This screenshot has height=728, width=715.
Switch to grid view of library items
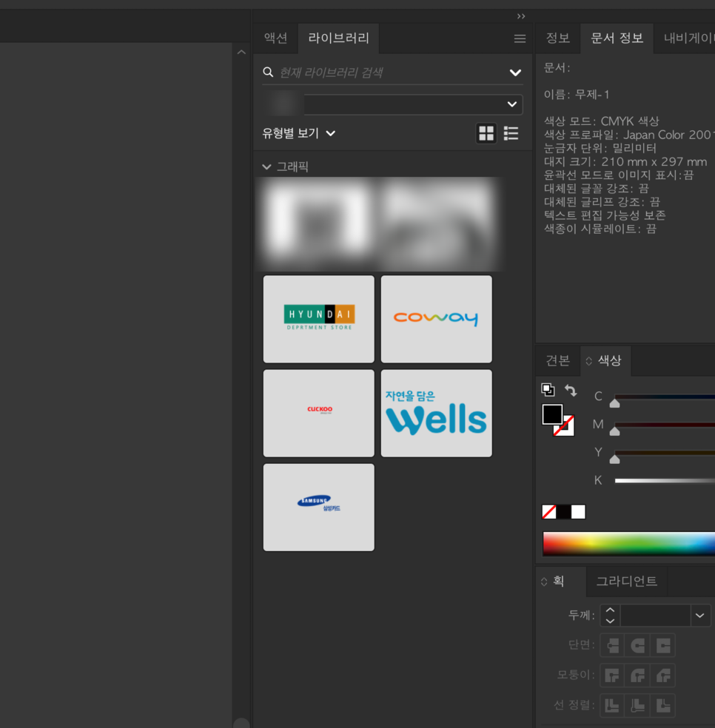pos(486,133)
